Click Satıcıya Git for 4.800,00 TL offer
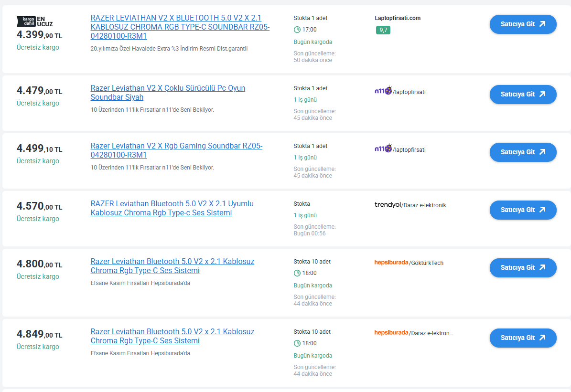Image resolution: width=571 pixels, height=392 pixels. click(523, 268)
